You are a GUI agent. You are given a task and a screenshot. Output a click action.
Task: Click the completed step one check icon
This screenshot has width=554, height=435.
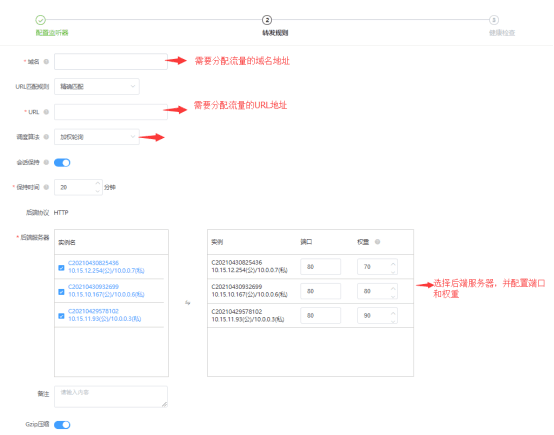(x=41, y=20)
